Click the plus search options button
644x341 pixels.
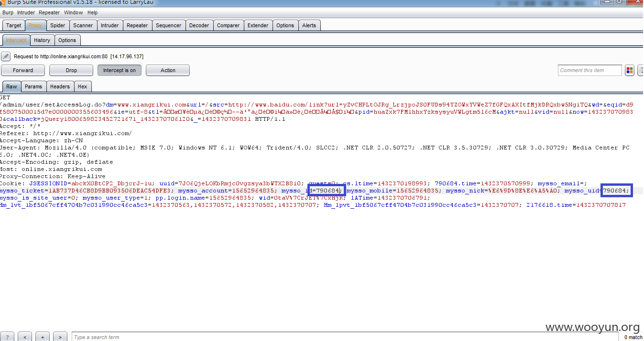coord(43,337)
